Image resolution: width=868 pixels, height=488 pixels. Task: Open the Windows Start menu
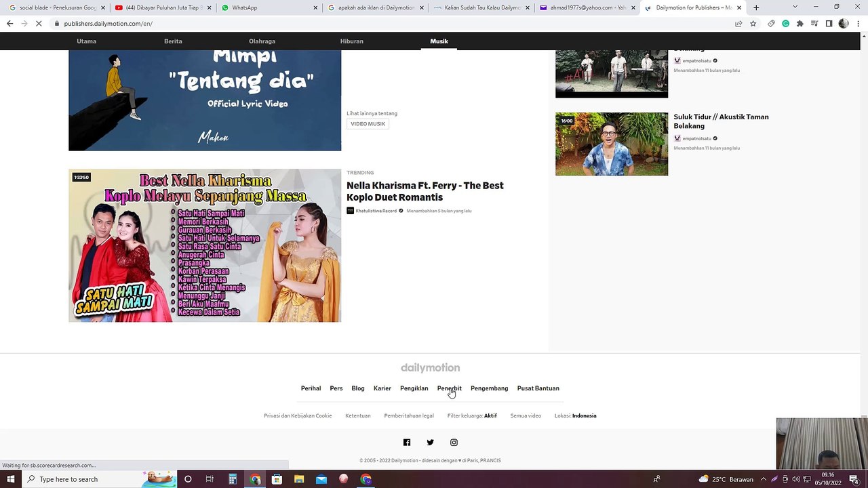coord(10,479)
